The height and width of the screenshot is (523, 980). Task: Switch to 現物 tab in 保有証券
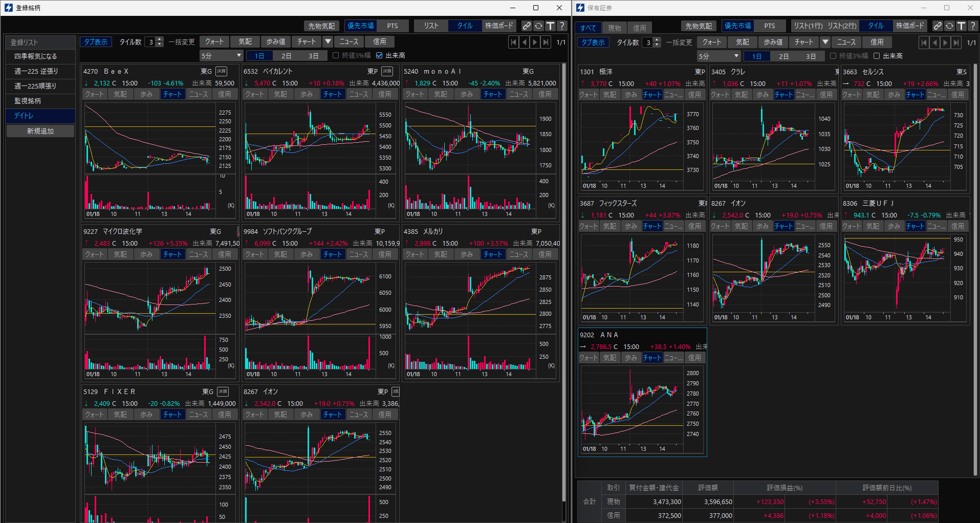(x=615, y=28)
